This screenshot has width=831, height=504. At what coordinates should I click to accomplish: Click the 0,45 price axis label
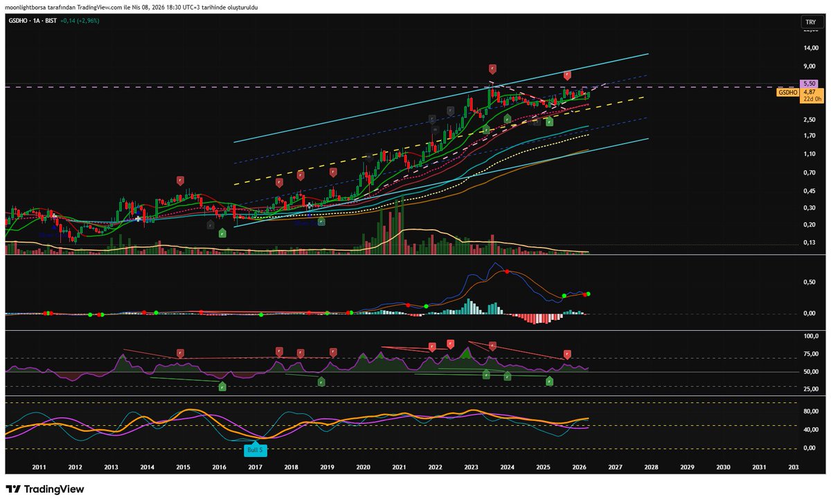click(x=810, y=191)
